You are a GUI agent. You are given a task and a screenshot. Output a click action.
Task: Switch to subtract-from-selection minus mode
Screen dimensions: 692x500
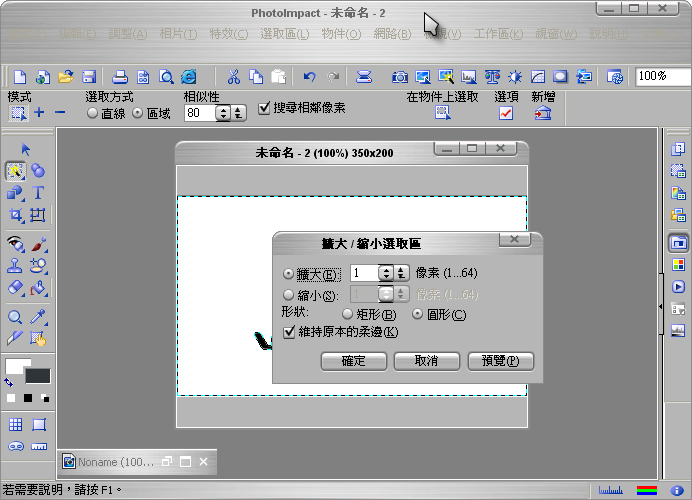point(60,113)
